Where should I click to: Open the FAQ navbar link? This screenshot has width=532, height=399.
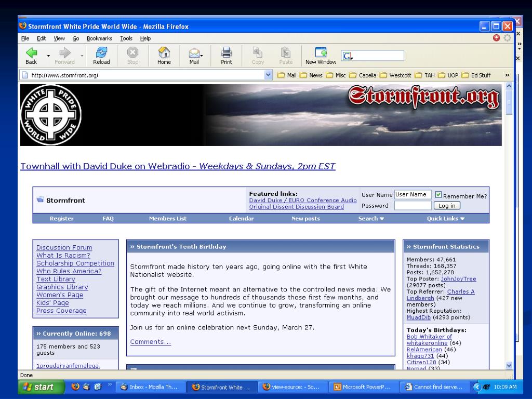click(x=108, y=219)
